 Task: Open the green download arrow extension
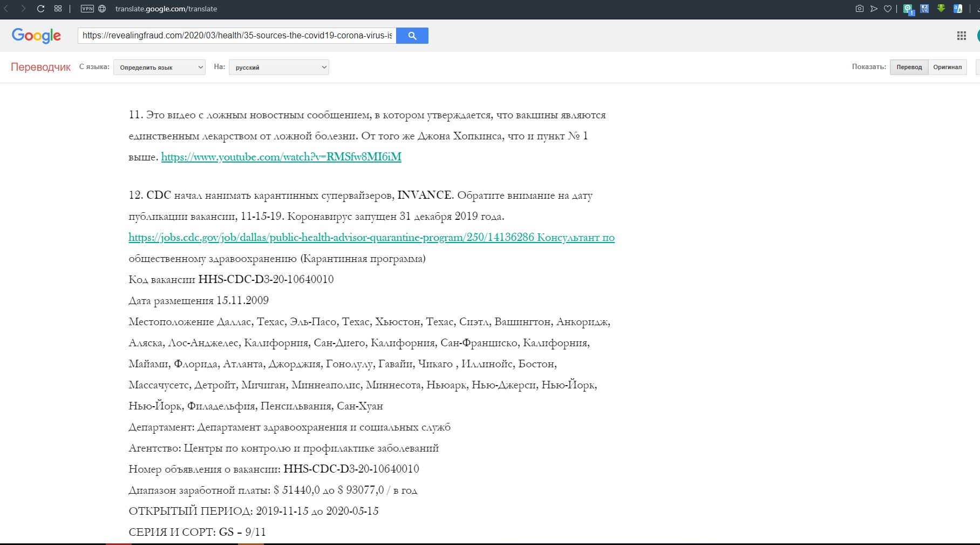(x=941, y=9)
